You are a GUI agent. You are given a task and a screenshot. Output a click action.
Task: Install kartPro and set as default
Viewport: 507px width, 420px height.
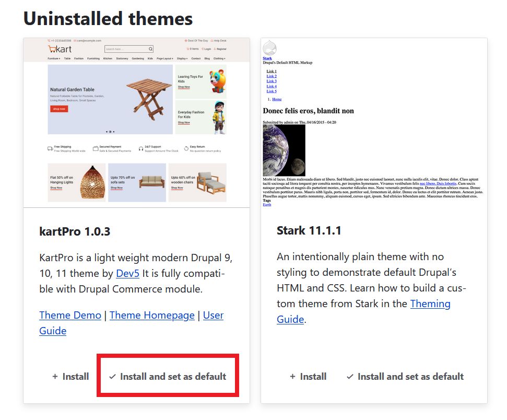pos(168,376)
